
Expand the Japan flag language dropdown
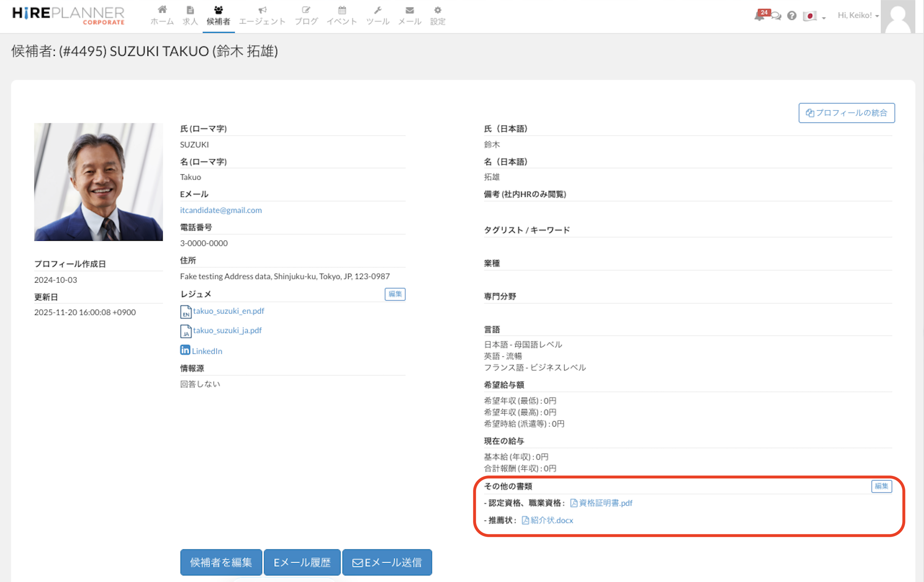pyautogui.click(x=814, y=16)
